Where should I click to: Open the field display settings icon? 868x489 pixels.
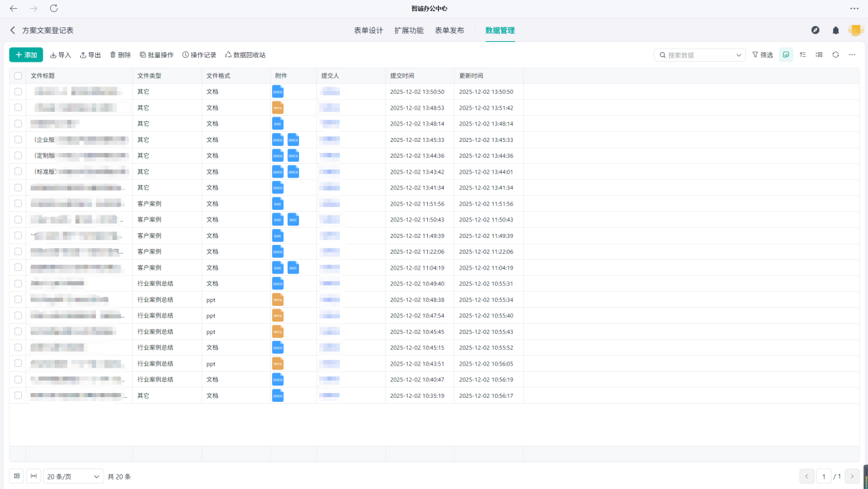click(x=819, y=55)
